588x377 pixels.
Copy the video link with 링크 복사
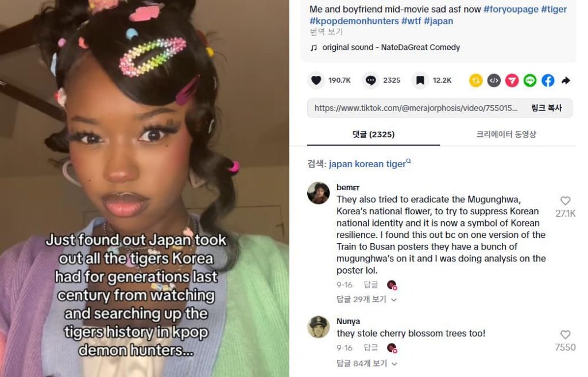pyautogui.click(x=546, y=108)
